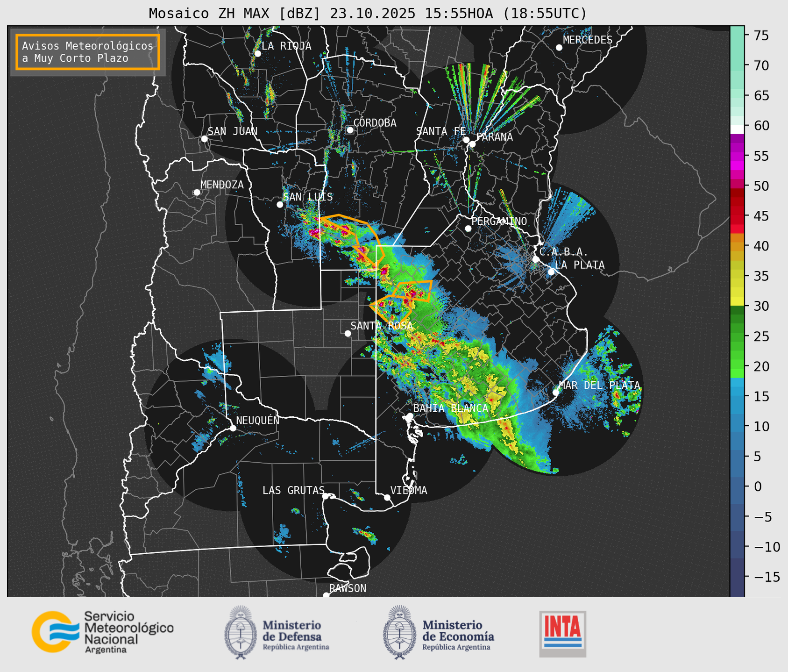This screenshot has width=788, height=672.
Task: Click the 0 label on the color scale
Action: click(758, 486)
